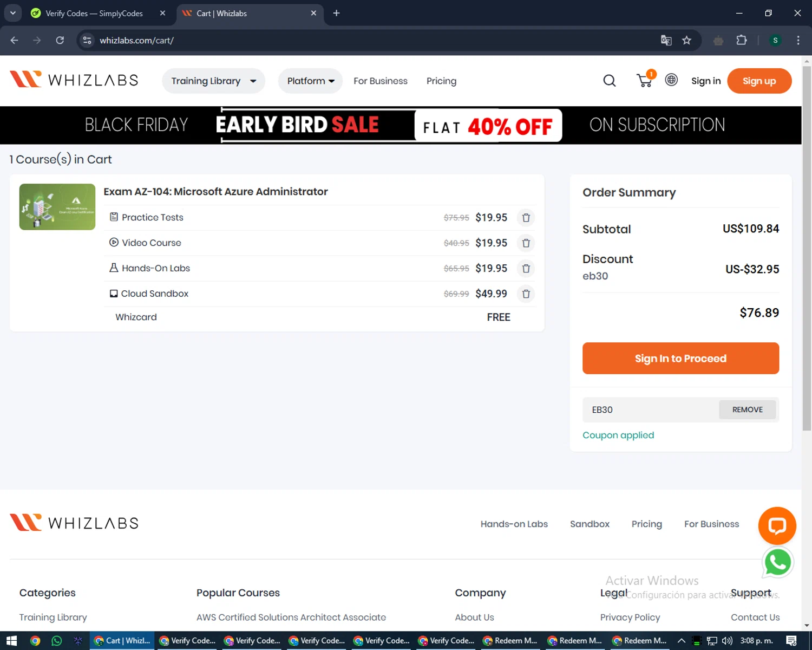Open the shopping cart icon
Screen dimensions: 812x650
(644, 80)
